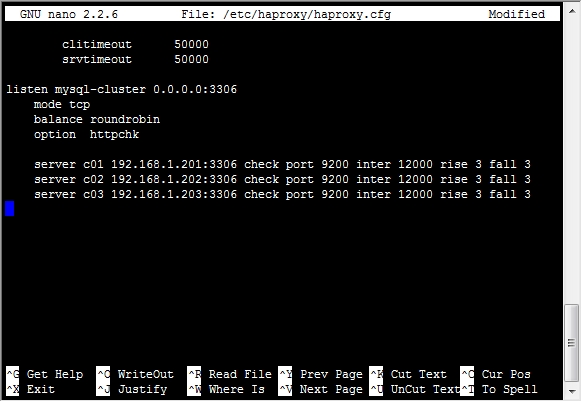
Task: Click the srvtimeout 50000 value
Action: point(192,59)
